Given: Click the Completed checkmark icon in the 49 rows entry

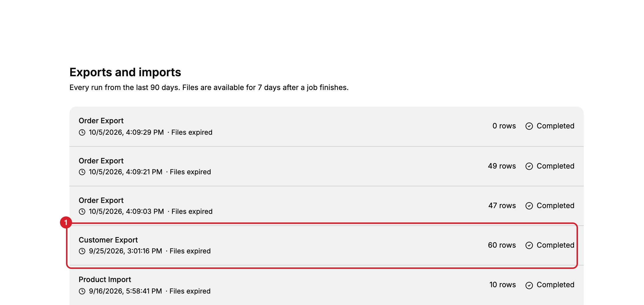Looking at the screenshot, I should pos(529,166).
